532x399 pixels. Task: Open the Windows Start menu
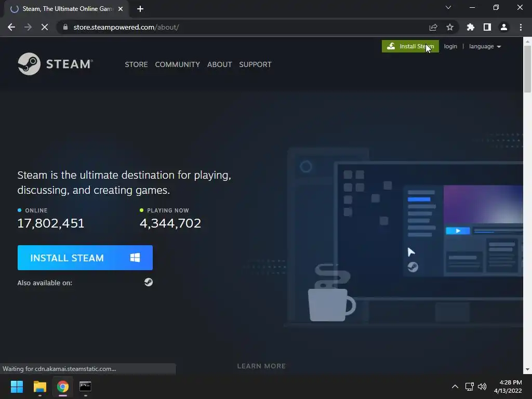click(17, 387)
